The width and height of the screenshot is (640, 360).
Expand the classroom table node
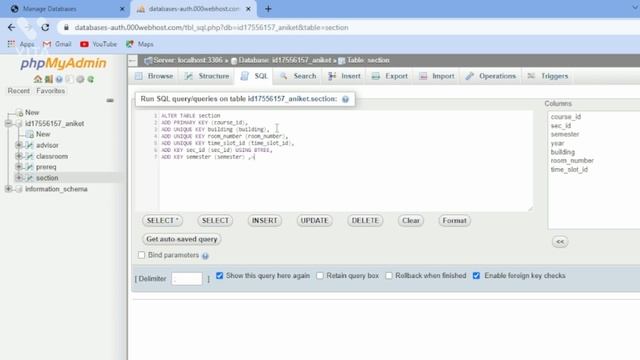point(19,156)
